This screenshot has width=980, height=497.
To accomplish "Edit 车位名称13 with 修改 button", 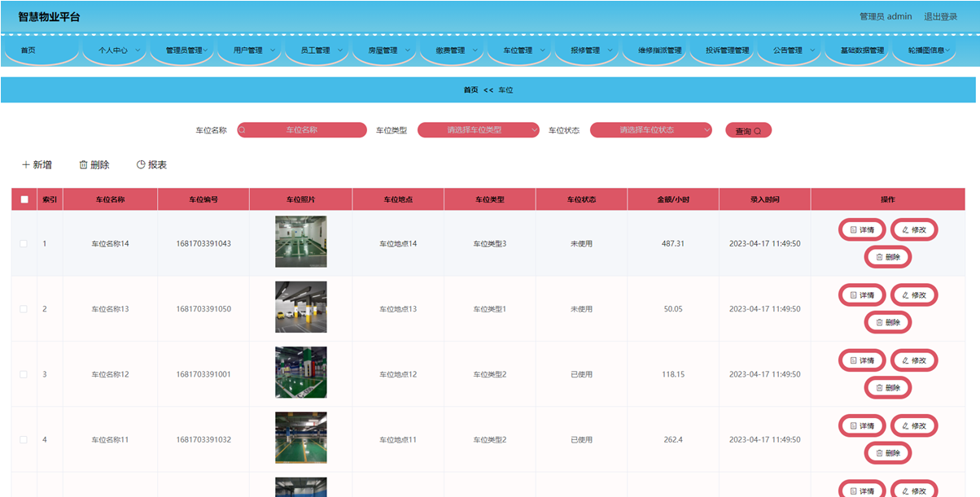I will point(914,294).
